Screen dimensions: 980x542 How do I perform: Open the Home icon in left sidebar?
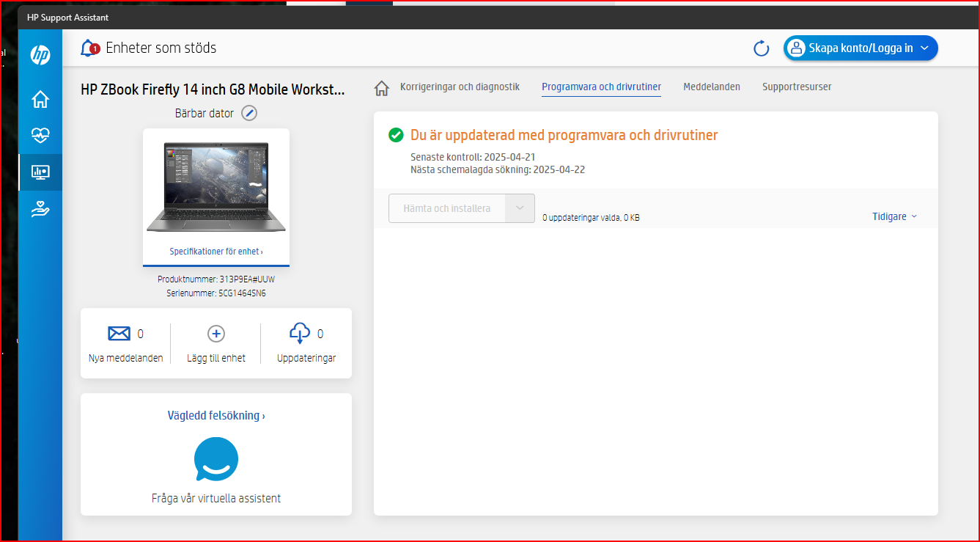click(x=40, y=99)
